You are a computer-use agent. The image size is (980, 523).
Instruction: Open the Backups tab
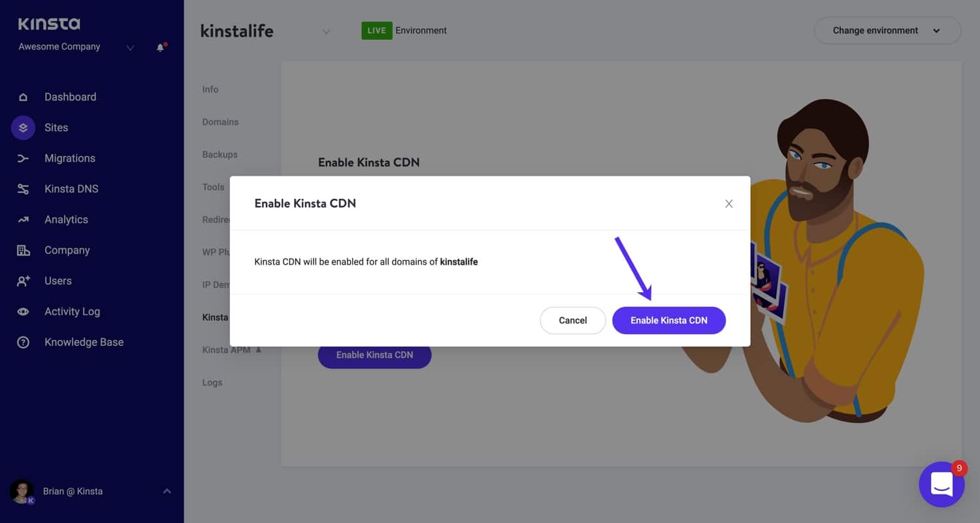[x=220, y=154]
